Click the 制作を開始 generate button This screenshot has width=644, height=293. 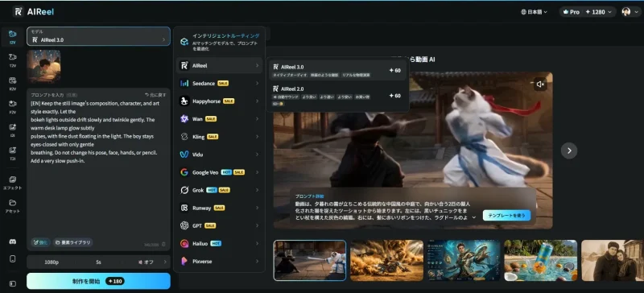[x=98, y=281]
